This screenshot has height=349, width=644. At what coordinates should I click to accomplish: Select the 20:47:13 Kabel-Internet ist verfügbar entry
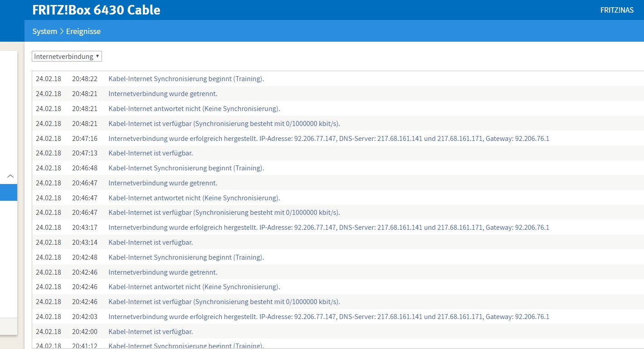point(151,153)
